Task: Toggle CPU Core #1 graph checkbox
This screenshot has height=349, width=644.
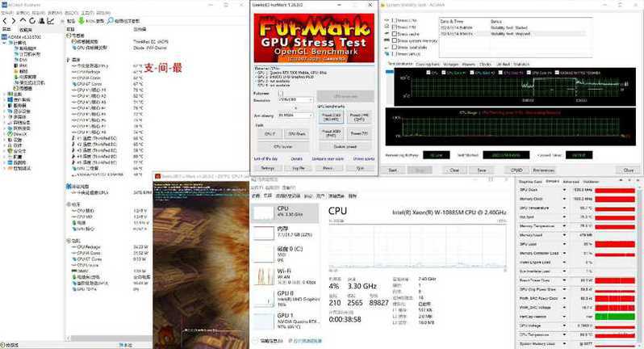Action: point(444,73)
